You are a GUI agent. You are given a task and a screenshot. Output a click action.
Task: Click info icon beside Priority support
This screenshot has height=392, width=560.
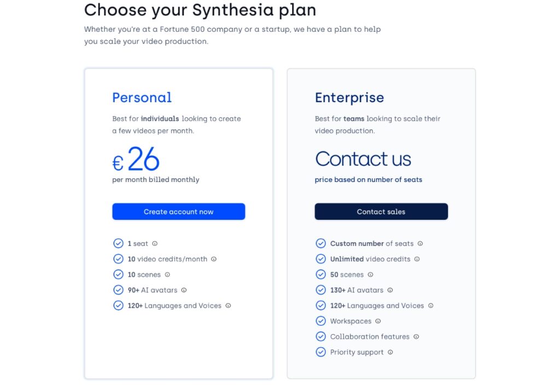(390, 352)
